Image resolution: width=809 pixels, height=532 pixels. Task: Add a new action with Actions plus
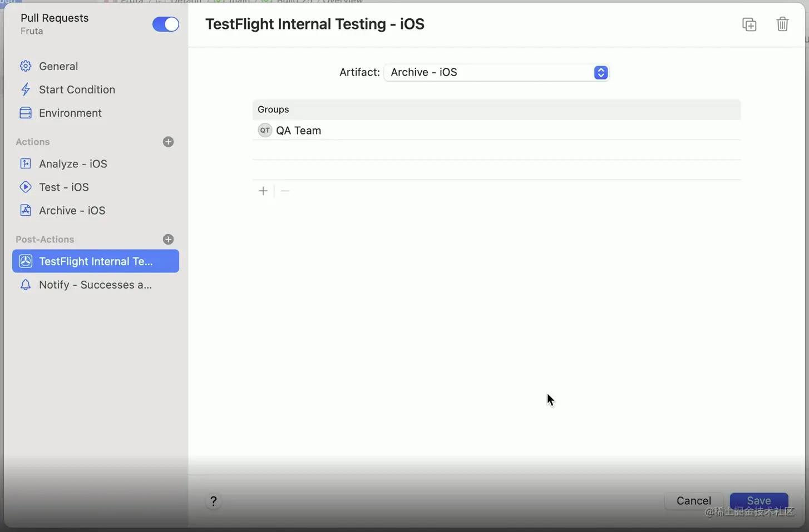[x=168, y=142]
